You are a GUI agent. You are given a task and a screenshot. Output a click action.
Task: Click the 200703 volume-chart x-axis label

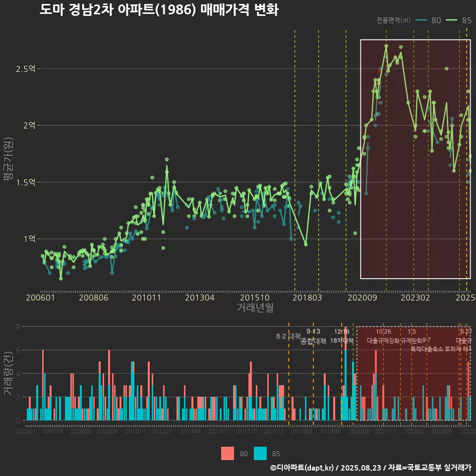(x=52, y=431)
